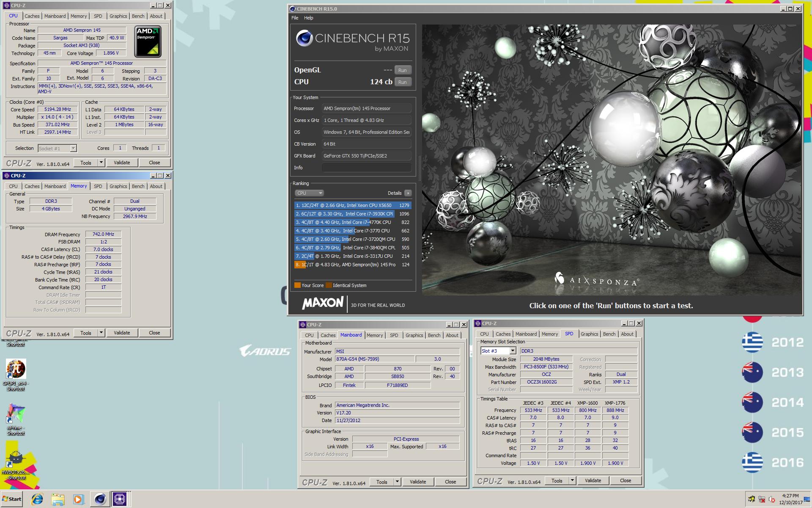Click the PC3-8500F max bandwidth value
The width and height of the screenshot is (812, 508).
pos(546,367)
